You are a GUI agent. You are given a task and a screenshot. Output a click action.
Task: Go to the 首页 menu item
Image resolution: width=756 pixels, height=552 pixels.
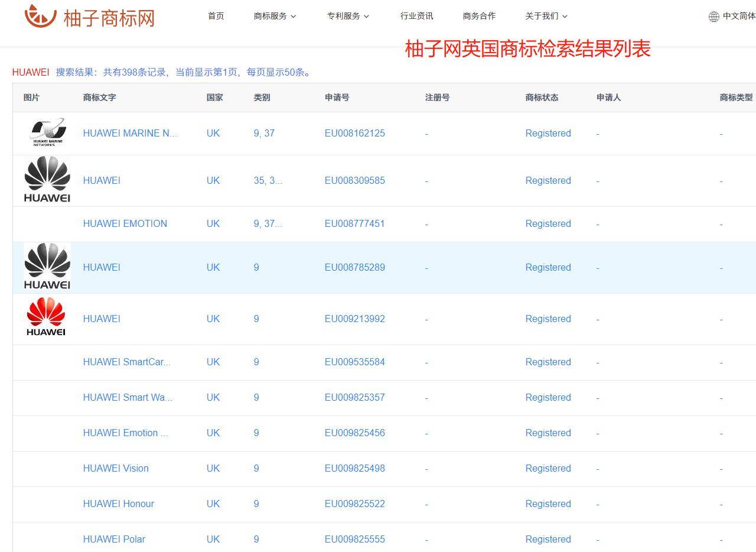(x=216, y=16)
